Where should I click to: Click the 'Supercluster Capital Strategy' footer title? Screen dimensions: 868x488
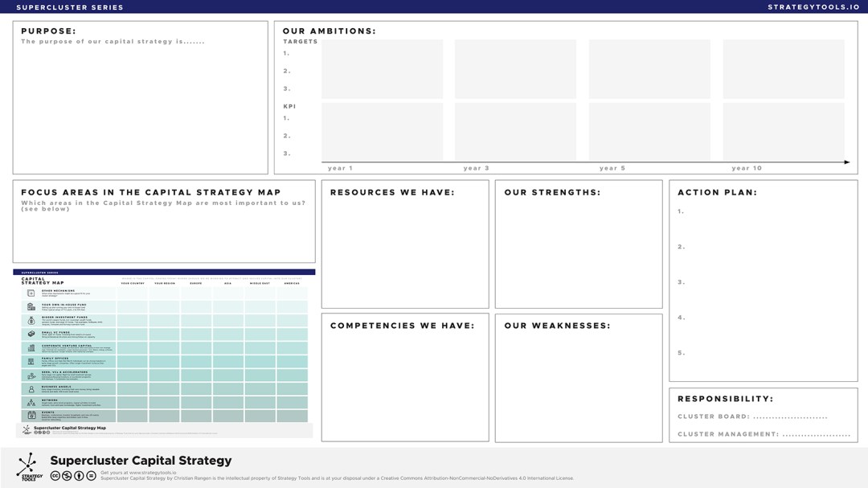[x=141, y=461]
